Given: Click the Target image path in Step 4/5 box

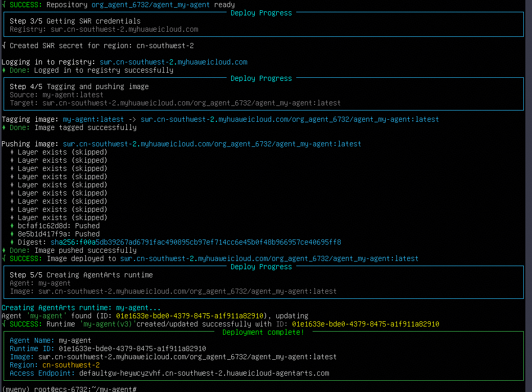Looking at the screenshot, I should click(191, 103).
